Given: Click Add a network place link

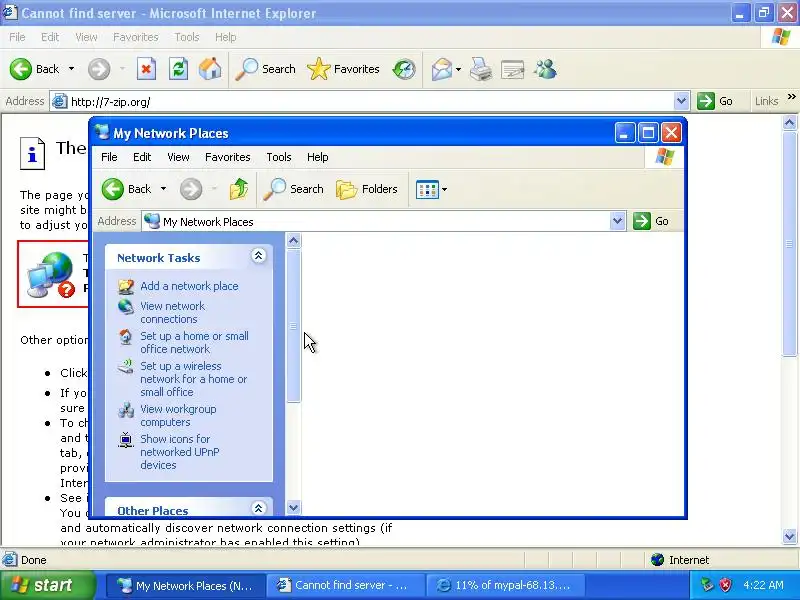Looking at the screenshot, I should pyautogui.click(x=189, y=286).
